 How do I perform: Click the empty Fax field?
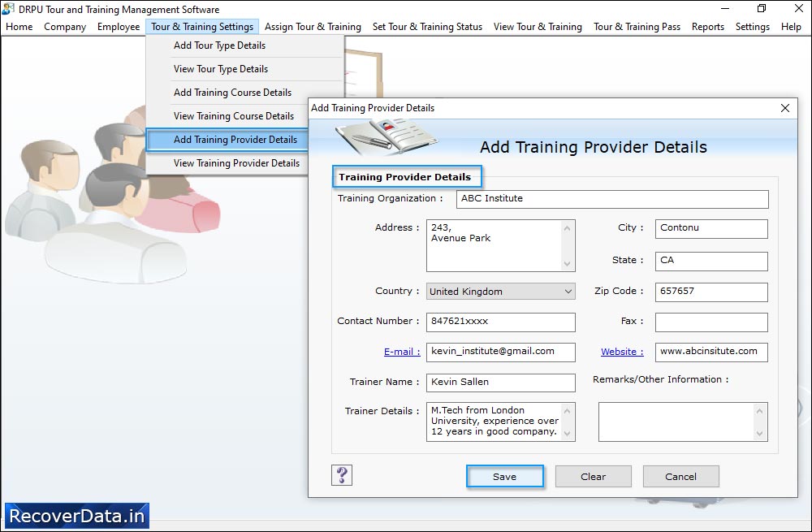point(711,322)
